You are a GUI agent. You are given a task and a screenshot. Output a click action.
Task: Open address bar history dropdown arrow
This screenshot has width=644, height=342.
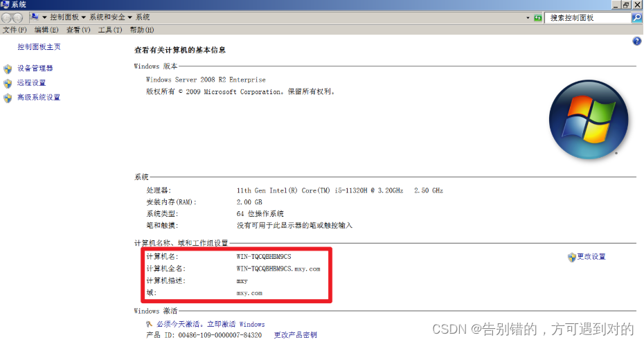tap(528, 18)
